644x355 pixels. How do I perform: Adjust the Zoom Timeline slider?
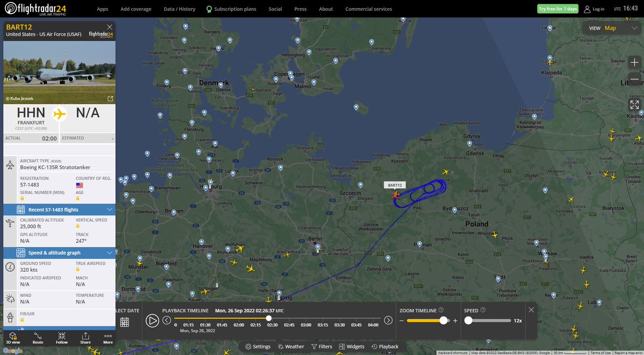click(443, 321)
